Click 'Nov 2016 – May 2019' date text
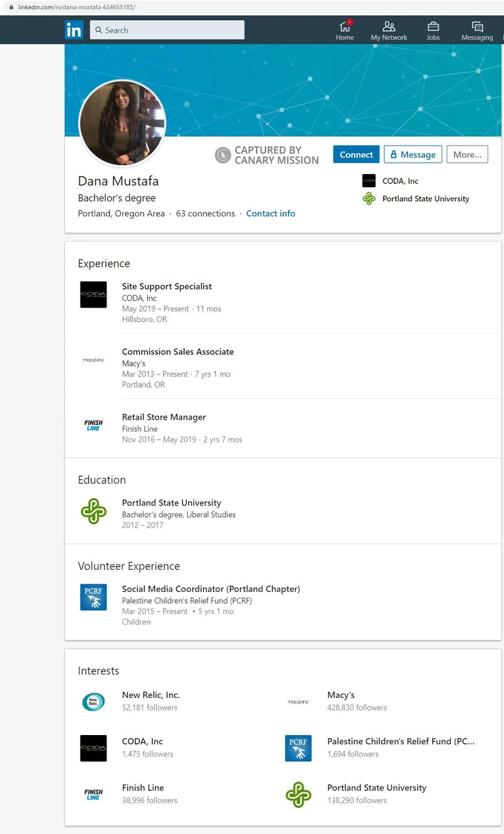 [x=159, y=439]
